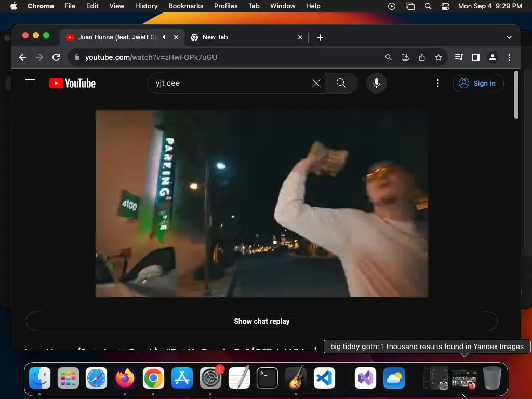This screenshot has width=532, height=399.
Task: Open Terminal from the Dock
Action: 268,378
